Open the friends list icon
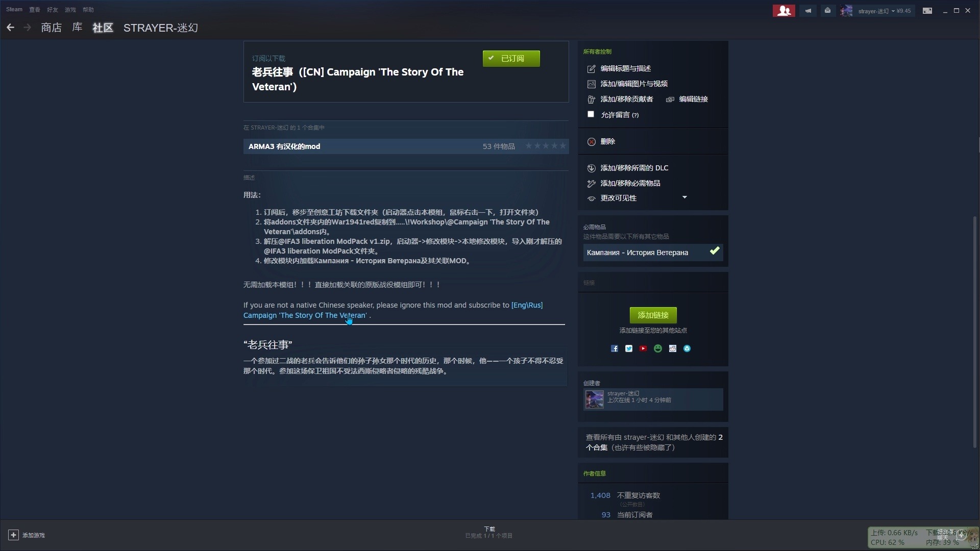The height and width of the screenshot is (551, 980). tap(783, 11)
